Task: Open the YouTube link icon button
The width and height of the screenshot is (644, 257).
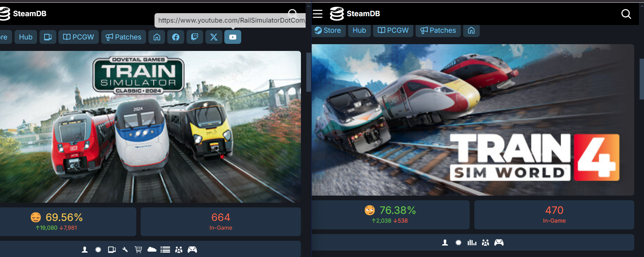Action: [233, 37]
